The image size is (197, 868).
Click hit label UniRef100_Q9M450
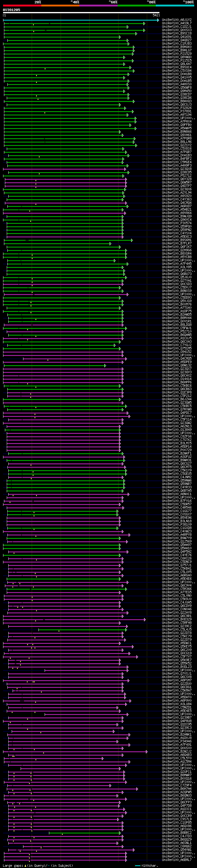point(177,91)
